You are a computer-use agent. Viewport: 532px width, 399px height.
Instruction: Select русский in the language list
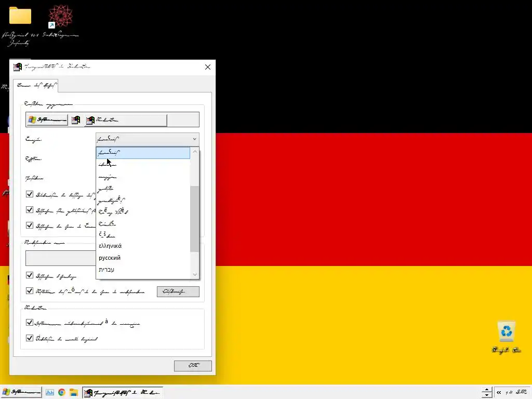pyautogui.click(x=143, y=258)
